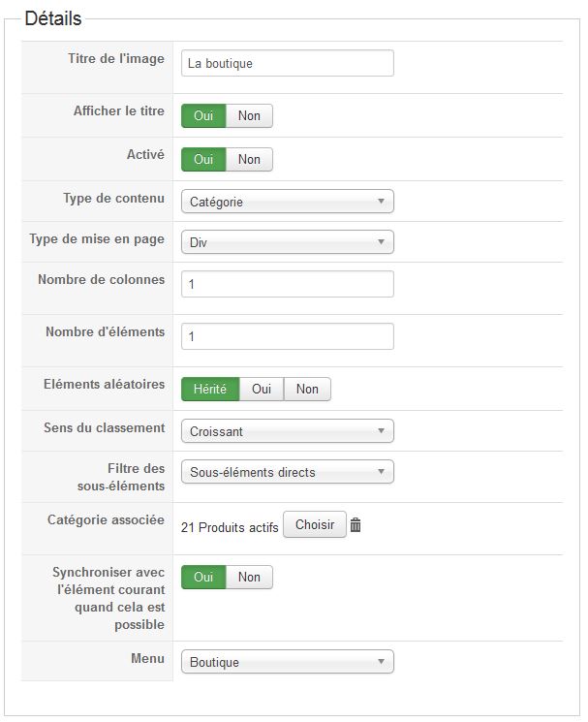Choose Non for Eléments aléatoires
This screenshot has width=588, height=722.
(307, 389)
